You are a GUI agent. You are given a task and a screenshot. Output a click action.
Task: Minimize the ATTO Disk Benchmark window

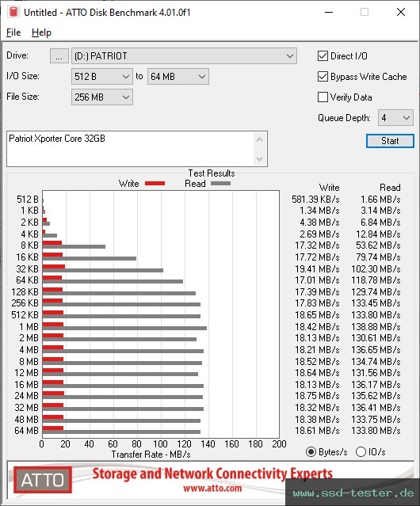tap(329, 12)
